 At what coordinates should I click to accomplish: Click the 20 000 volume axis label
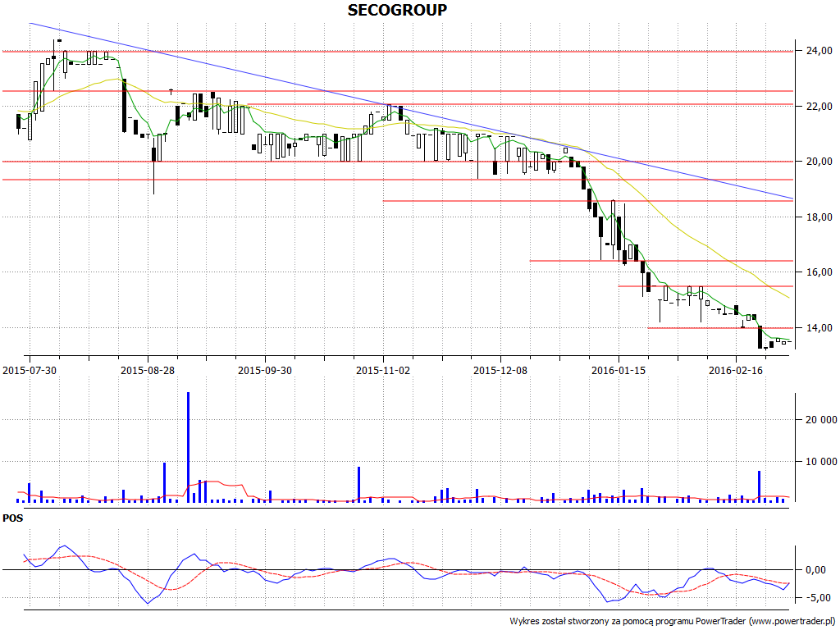[x=821, y=420]
